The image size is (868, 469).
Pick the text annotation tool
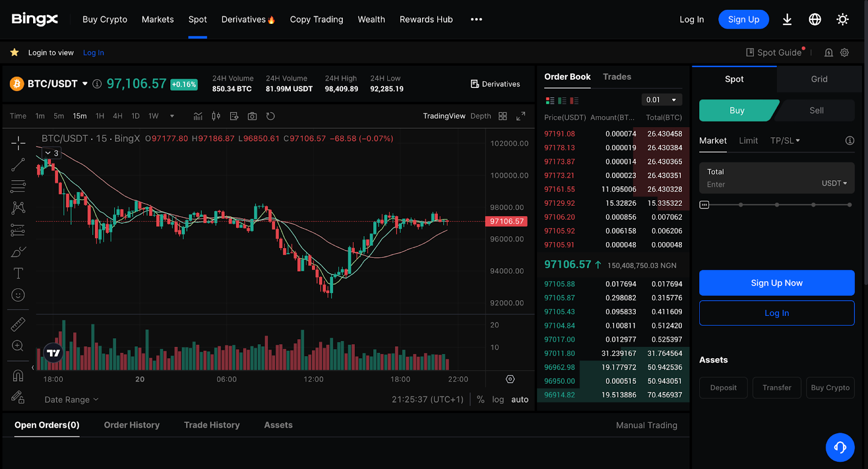(18, 273)
